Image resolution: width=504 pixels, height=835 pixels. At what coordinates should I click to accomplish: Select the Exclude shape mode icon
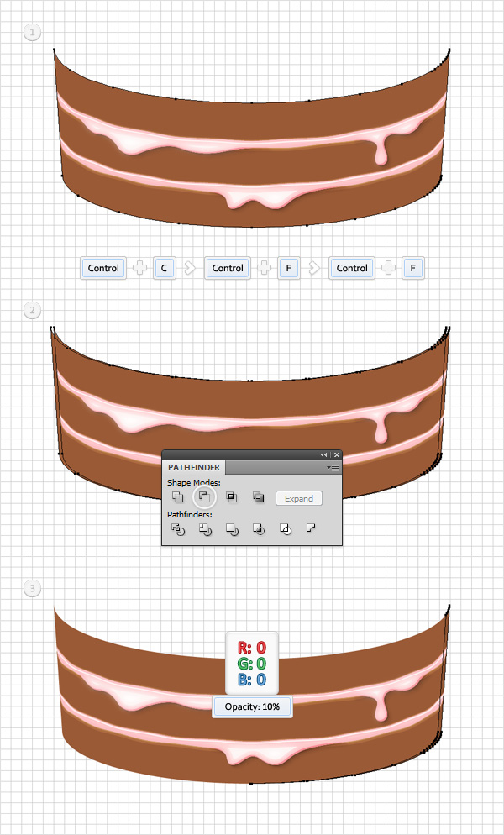click(x=259, y=496)
